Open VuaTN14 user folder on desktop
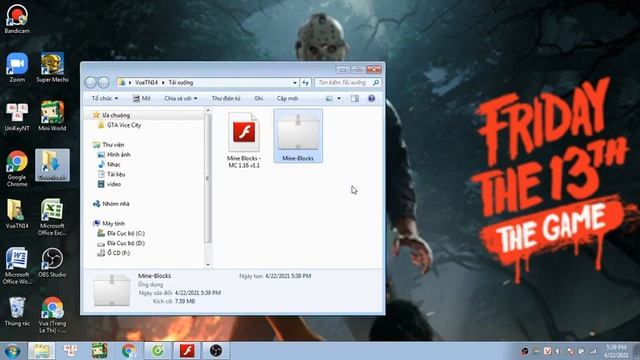640x360 pixels. [x=17, y=213]
